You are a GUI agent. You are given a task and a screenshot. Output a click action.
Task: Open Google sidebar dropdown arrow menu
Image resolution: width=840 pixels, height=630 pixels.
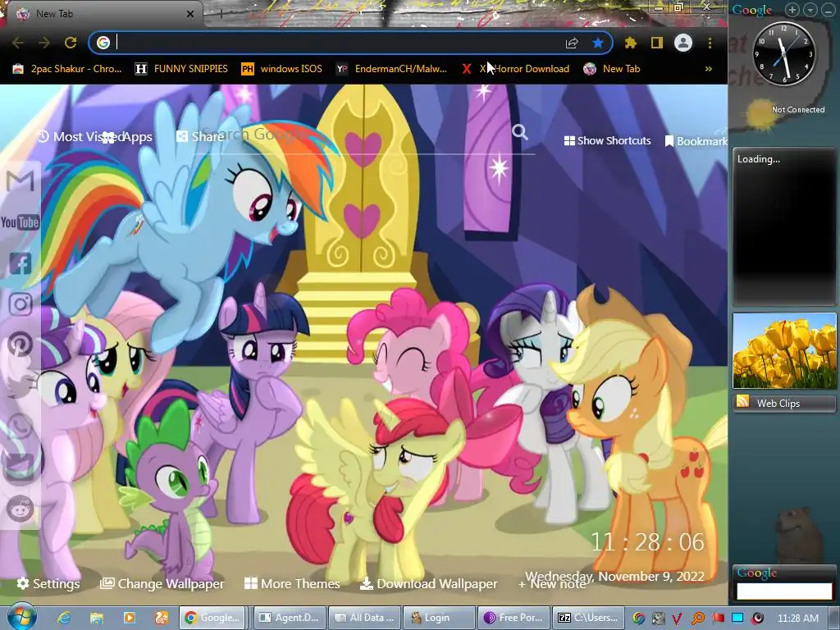click(x=810, y=10)
